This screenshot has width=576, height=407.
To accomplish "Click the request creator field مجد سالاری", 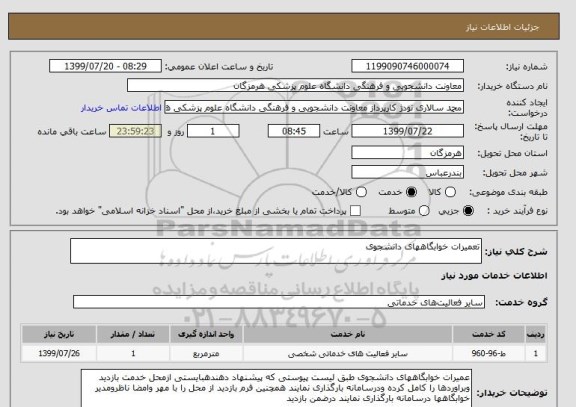I will click(x=314, y=108).
